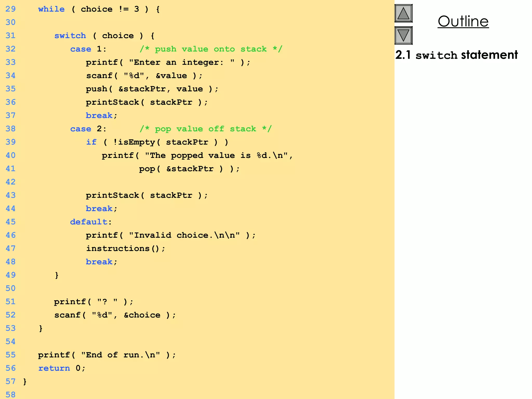532x399 pixels.
Task: Click 'case 2:' on line 38
Action: [x=88, y=129]
